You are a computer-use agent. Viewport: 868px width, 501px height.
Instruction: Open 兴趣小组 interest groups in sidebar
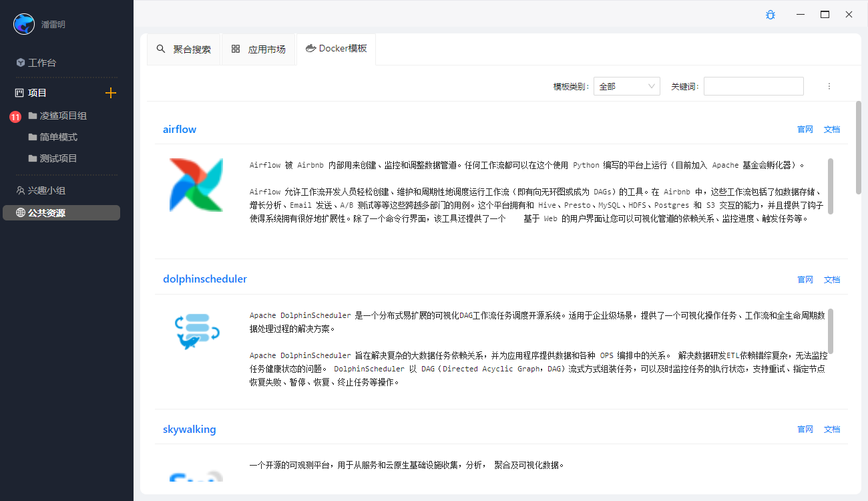pyautogui.click(x=46, y=190)
